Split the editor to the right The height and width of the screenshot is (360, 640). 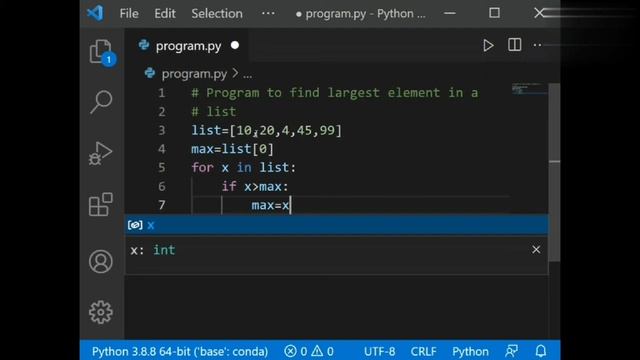pos(515,45)
